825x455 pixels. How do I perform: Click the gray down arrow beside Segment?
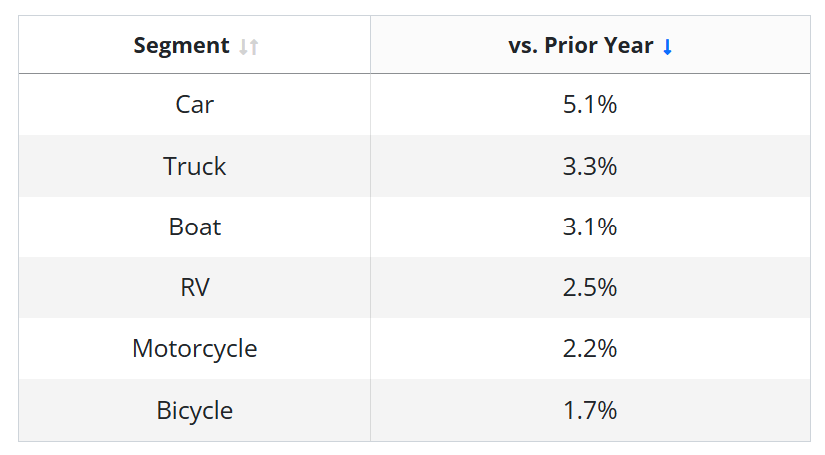[244, 46]
